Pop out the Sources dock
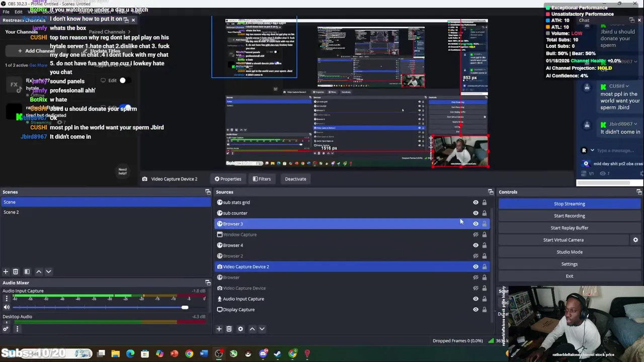This screenshot has height=362, width=644. click(491, 192)
